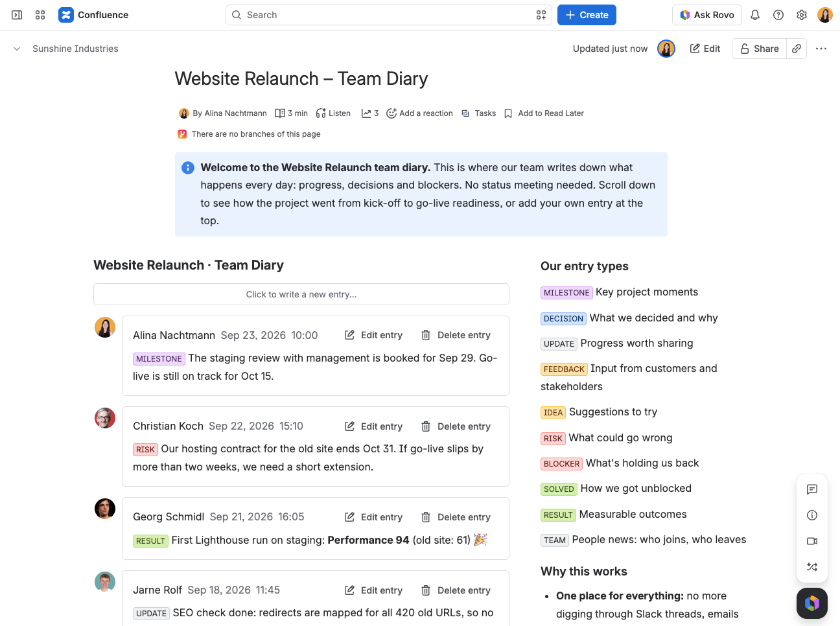840x626 pixels.
Task: Listen to the page audio
Action: (333, 113)
